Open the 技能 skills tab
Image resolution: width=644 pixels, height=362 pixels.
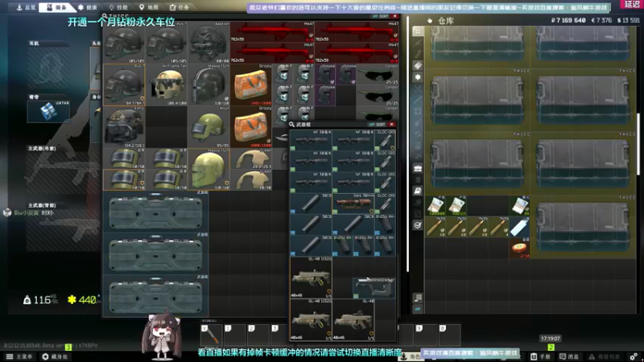point(118,7)
